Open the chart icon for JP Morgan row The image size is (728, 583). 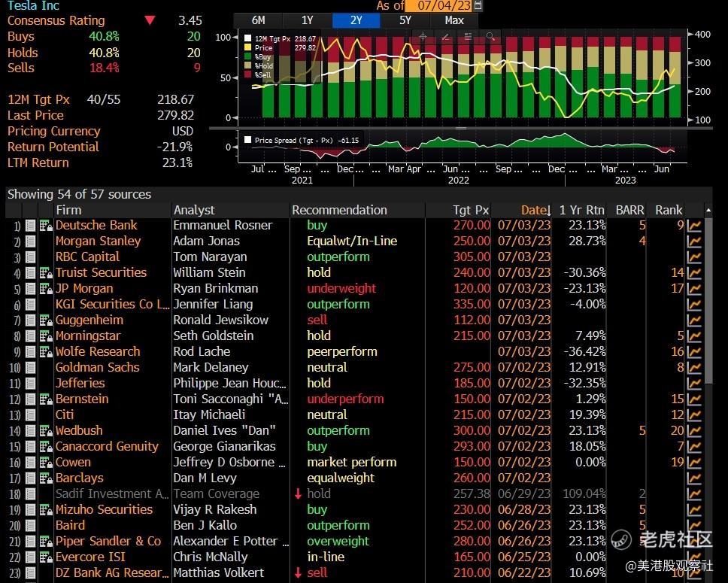click(694, 288)
